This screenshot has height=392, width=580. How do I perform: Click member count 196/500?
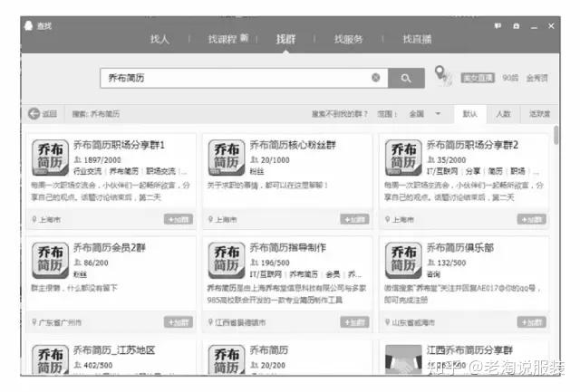[275, 263]
